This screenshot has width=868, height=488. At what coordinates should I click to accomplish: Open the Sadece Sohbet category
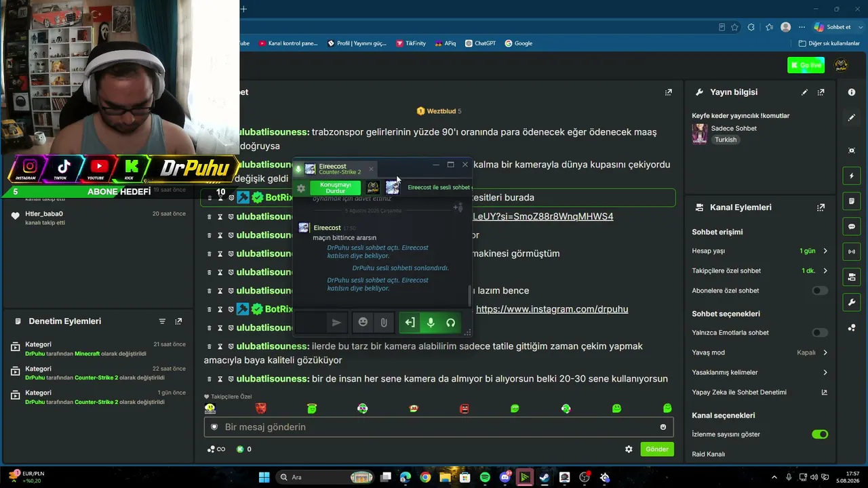click(734, 128)
